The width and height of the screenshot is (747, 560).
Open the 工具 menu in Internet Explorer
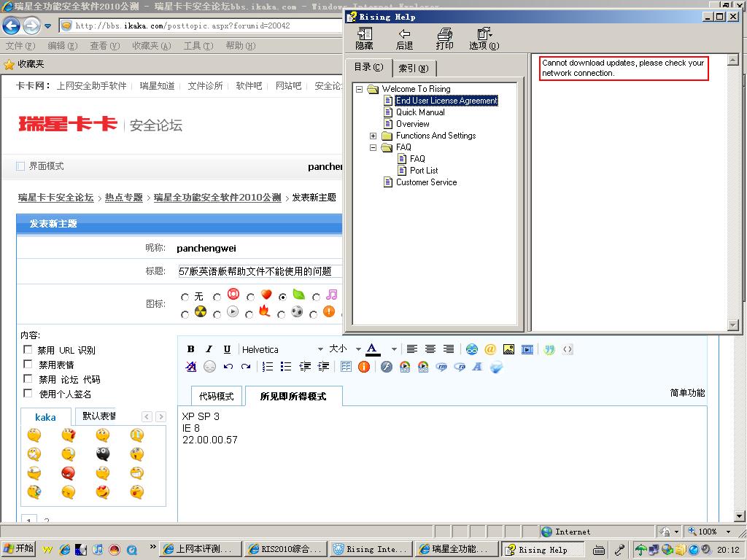tap(198, 46)
